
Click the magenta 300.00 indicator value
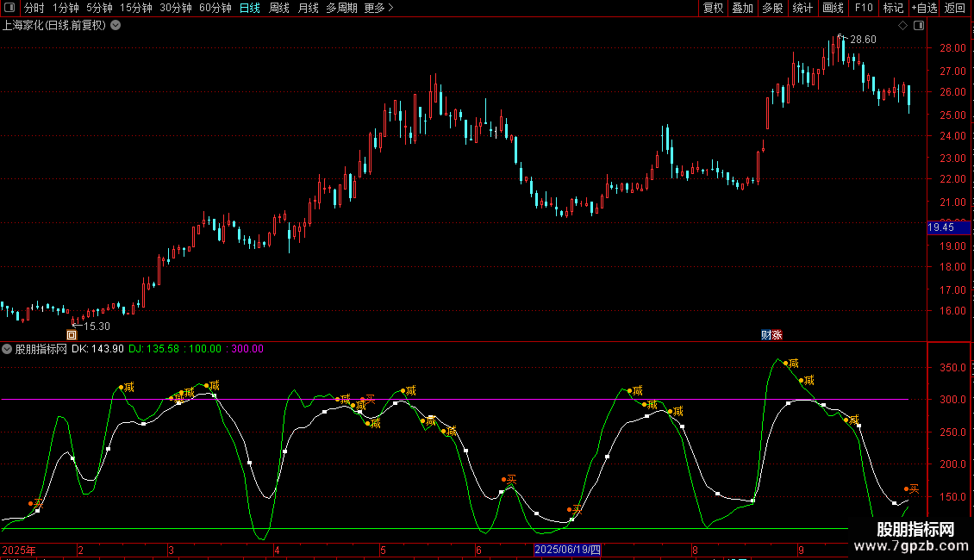[247, 349]
